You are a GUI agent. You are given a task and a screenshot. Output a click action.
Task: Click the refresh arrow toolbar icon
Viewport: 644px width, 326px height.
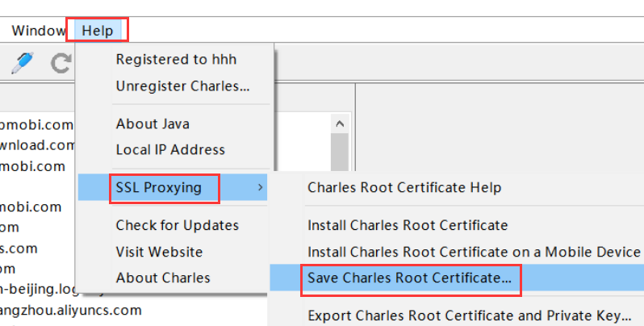tap(61, 64)
